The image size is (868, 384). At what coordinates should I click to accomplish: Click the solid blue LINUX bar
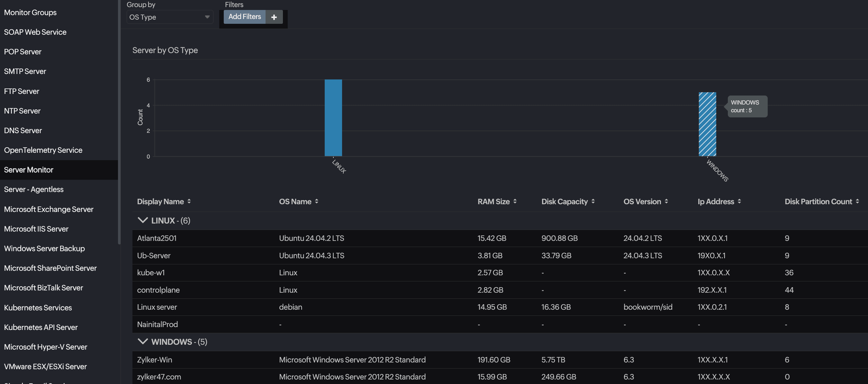(x=333, y=118)
